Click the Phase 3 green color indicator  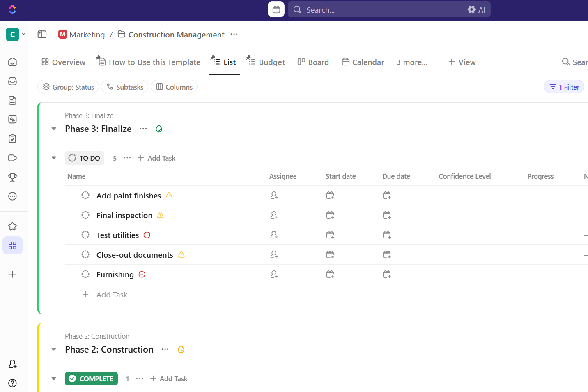point(159,129)
